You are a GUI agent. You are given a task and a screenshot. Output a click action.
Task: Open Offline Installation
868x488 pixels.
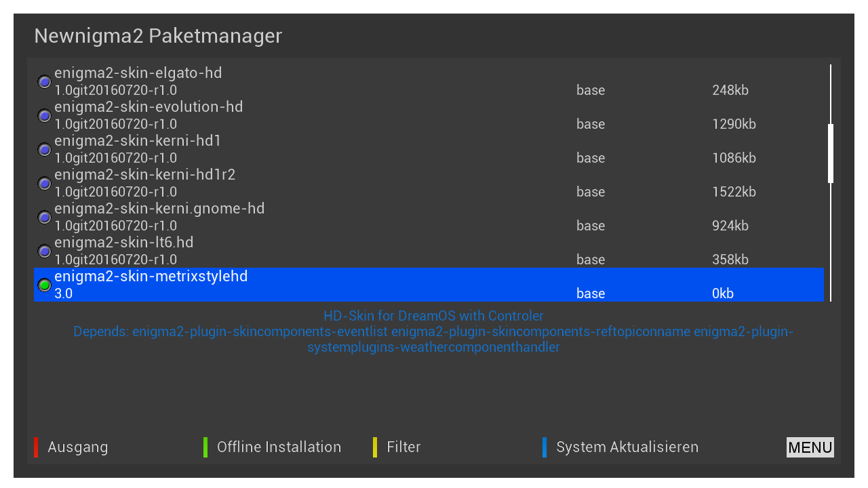point(279,447)
